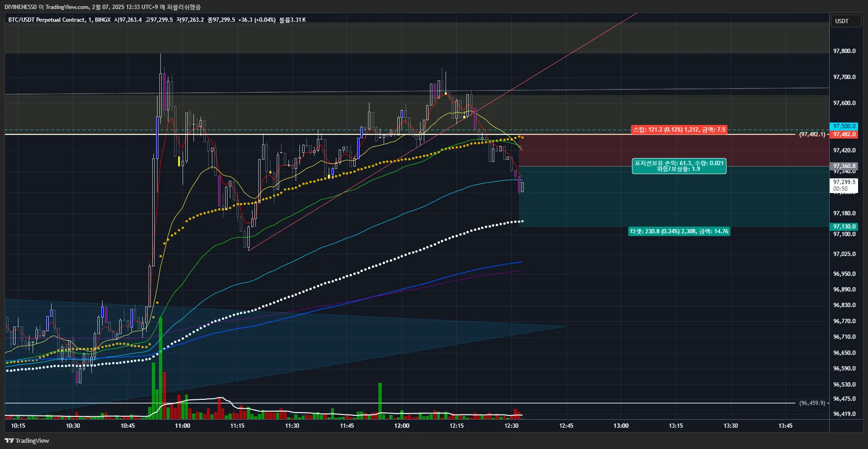Click the 96,950.0 price axis label
This screenshot has height=449, width=868.
pyautogui.click(x=844, y=274)
